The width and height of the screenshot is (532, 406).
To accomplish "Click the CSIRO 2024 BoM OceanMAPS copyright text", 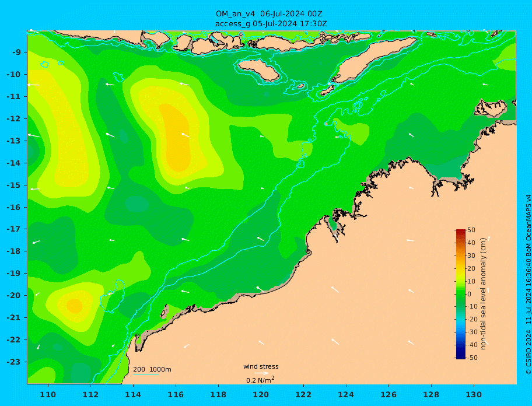I will (528, 285).
